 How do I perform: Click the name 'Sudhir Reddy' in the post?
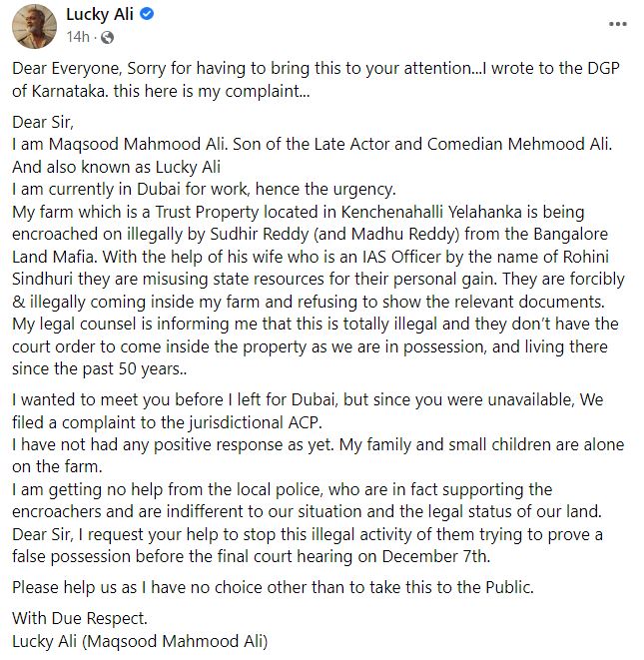[x=260, y=234]
